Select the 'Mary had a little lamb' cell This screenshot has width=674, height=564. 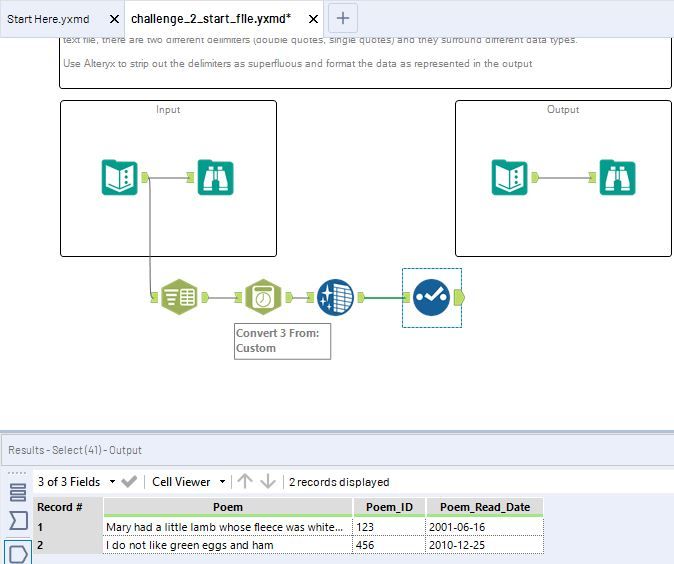tap(228, 527)
